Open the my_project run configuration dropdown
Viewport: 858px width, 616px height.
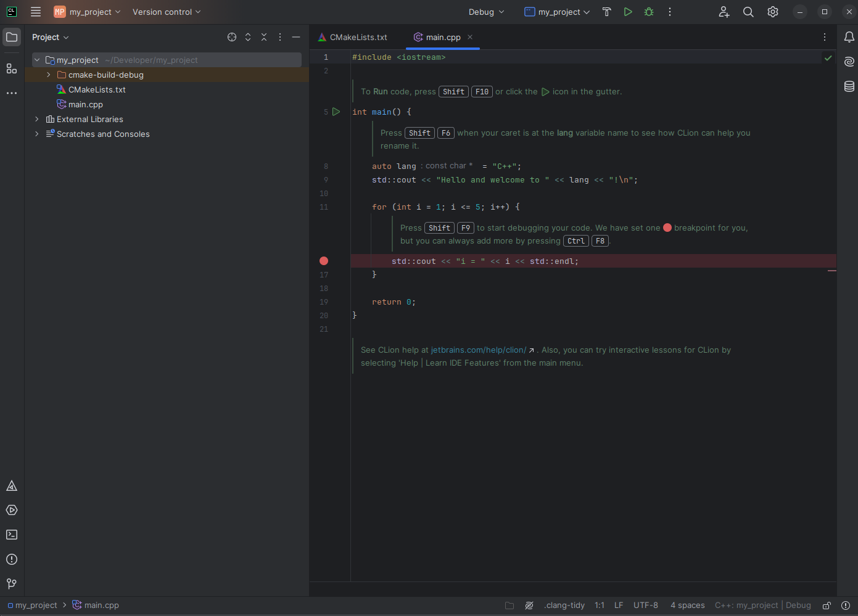coord(557,12)
